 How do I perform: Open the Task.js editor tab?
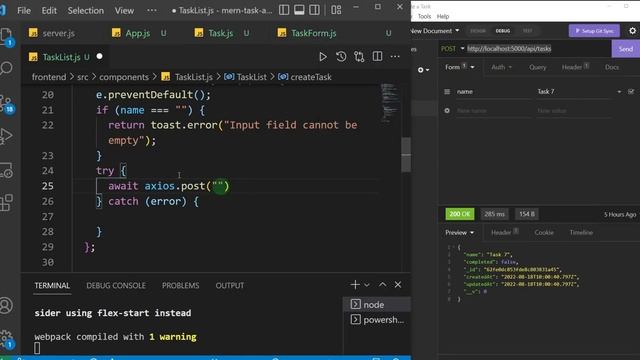222,33
